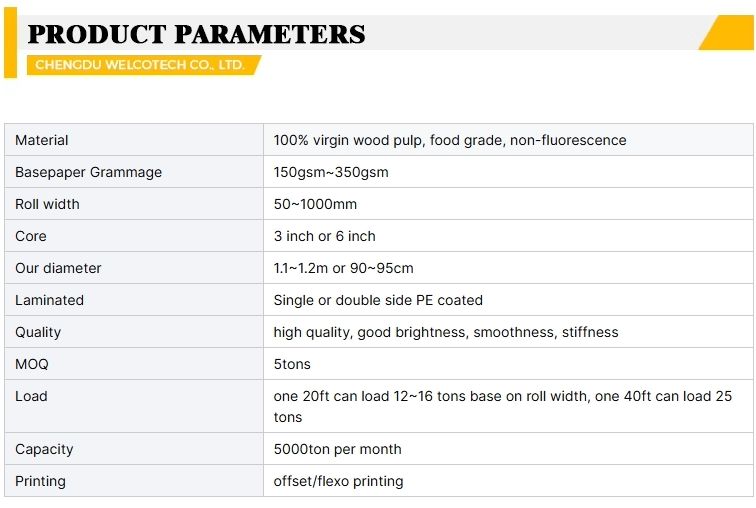Screen dimensions: 756x508
Task: Click the yellow bar left of the heading
Action: tap(10, 42)
